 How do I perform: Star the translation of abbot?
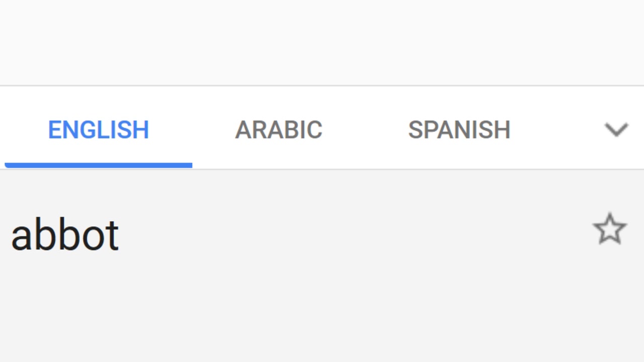(x=610, y=229)
